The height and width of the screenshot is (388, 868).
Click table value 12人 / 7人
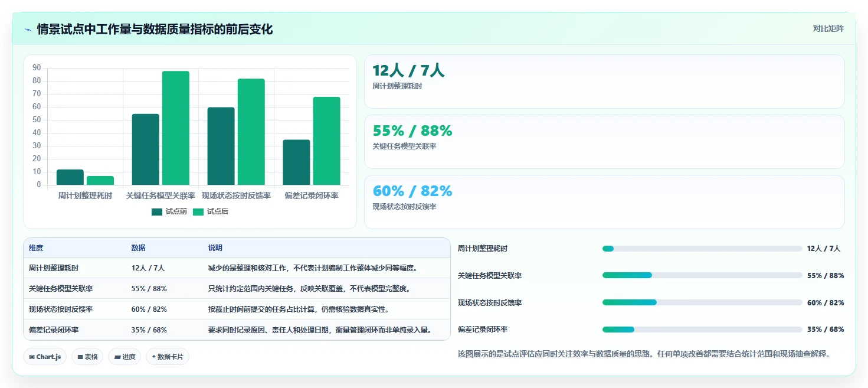(x=148, y=268)
